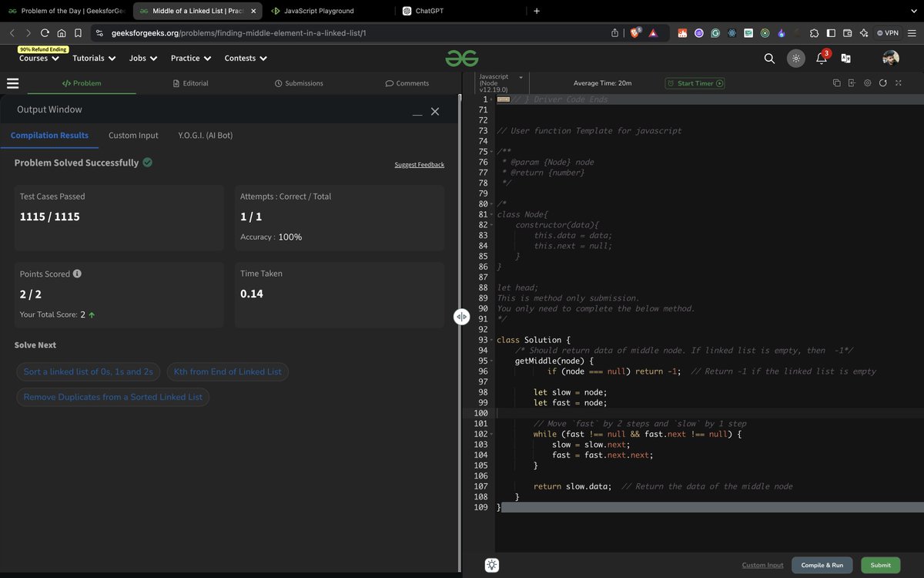Click the GeeksforGeeks logo
924x578 pixels.
(462, 58)
